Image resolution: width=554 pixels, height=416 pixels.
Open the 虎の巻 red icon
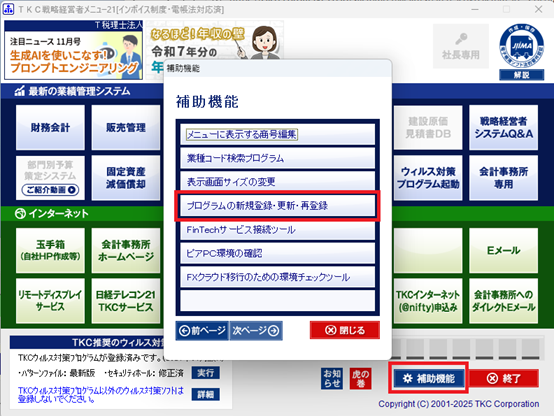[x=360, y=379]
